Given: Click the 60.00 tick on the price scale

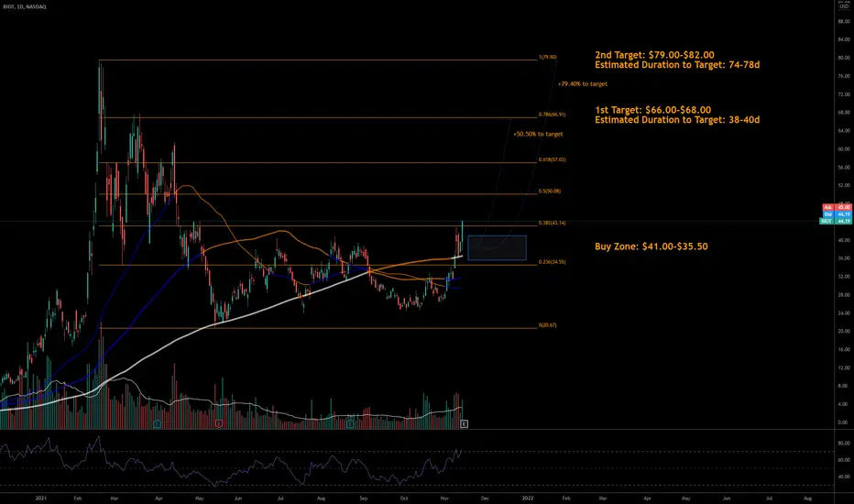Looking at the screenshot, I should [x=844, y=148].
